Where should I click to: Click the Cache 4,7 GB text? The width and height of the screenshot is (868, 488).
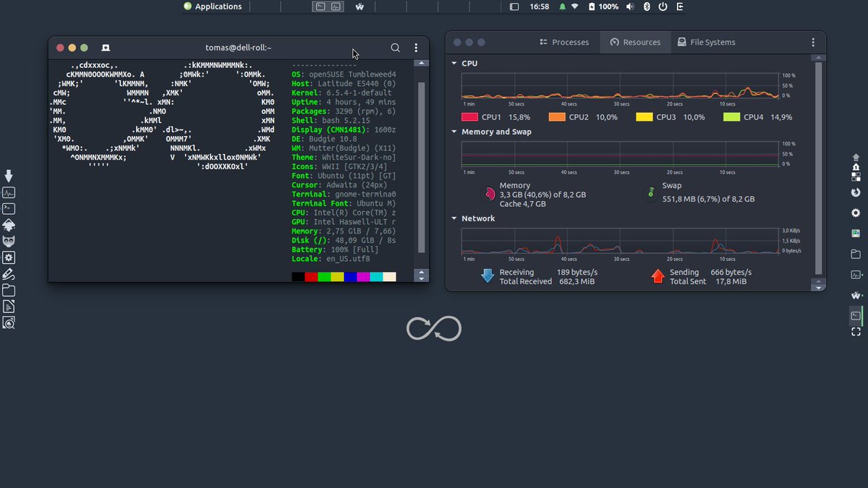(523, 204)
